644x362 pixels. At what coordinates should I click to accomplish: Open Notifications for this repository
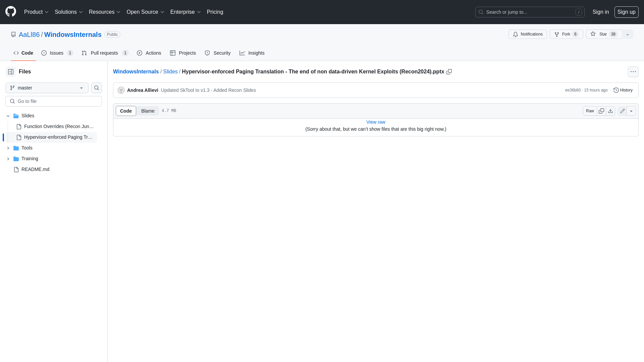pos(528,34)
